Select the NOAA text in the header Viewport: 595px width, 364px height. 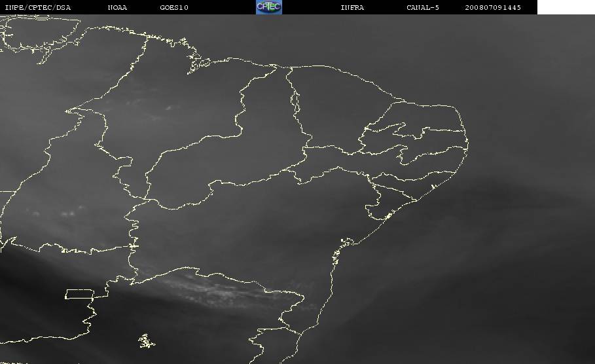click(117, 8)
